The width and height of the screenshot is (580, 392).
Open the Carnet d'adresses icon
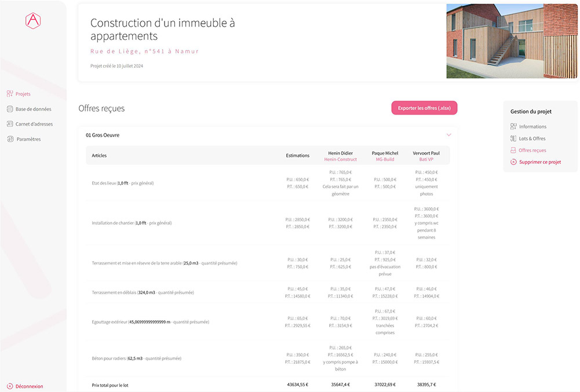pos(9,123)
